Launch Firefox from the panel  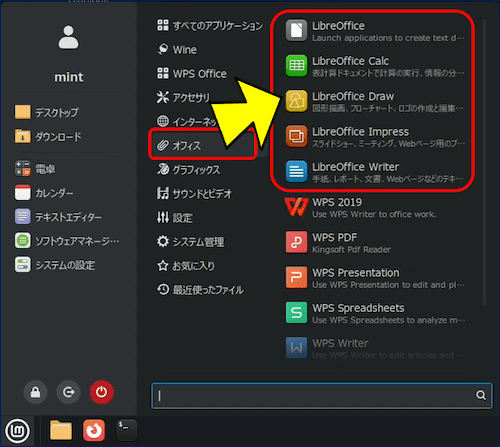pyautogui.click(x=94, y=430)
